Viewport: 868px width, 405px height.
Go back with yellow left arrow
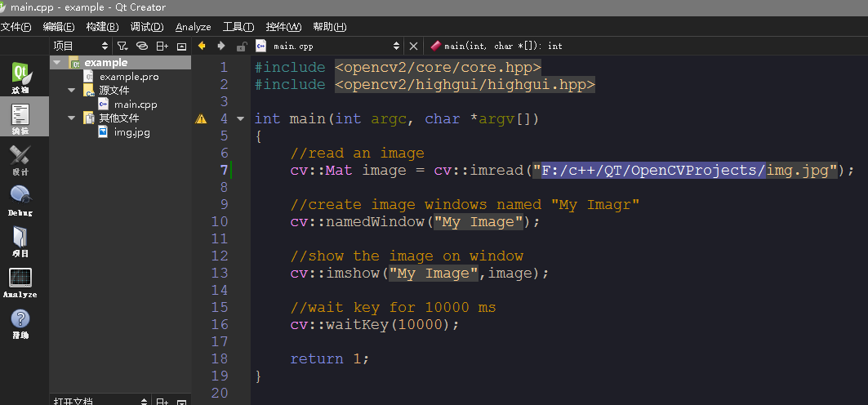202,46
